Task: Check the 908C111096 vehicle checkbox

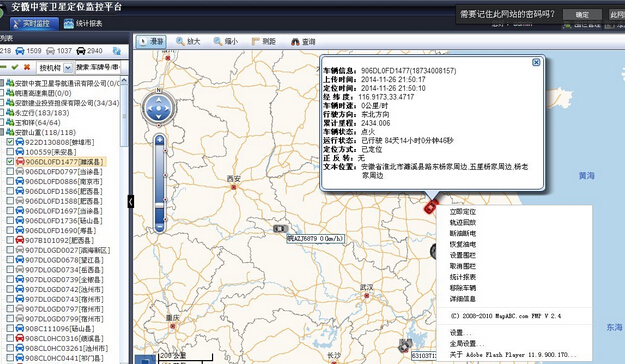Action: [x=10, y=329]
